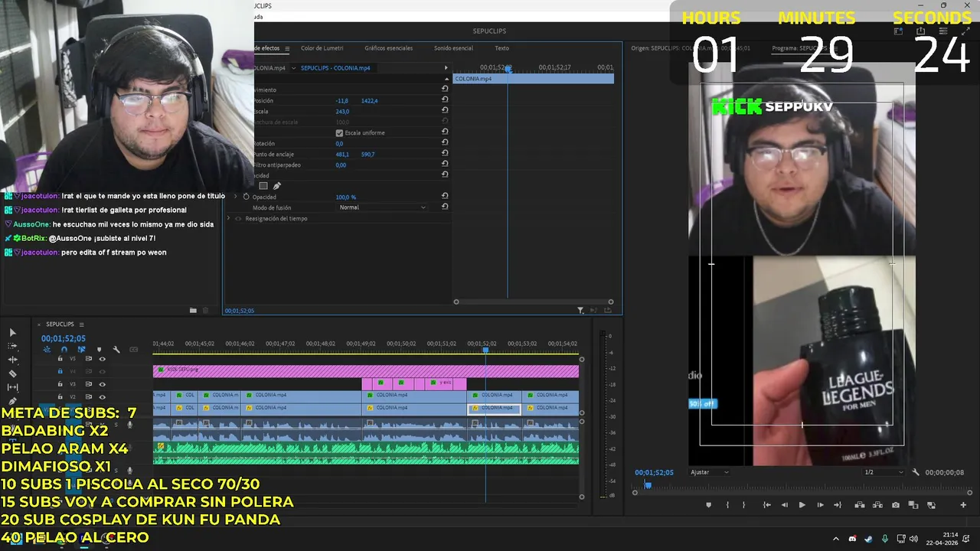Open Effect Controls panel menu
Image resolution: width=980 pixels, height=551 pixels.
coord(287,48)
